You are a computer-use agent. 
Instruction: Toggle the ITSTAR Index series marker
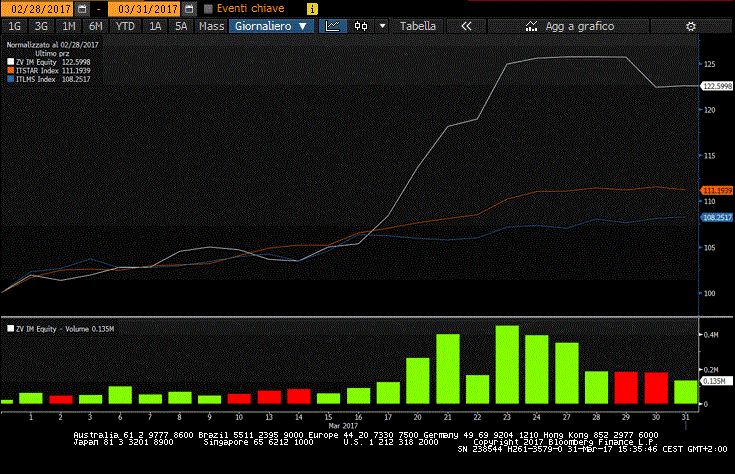(x=9, y=69)
